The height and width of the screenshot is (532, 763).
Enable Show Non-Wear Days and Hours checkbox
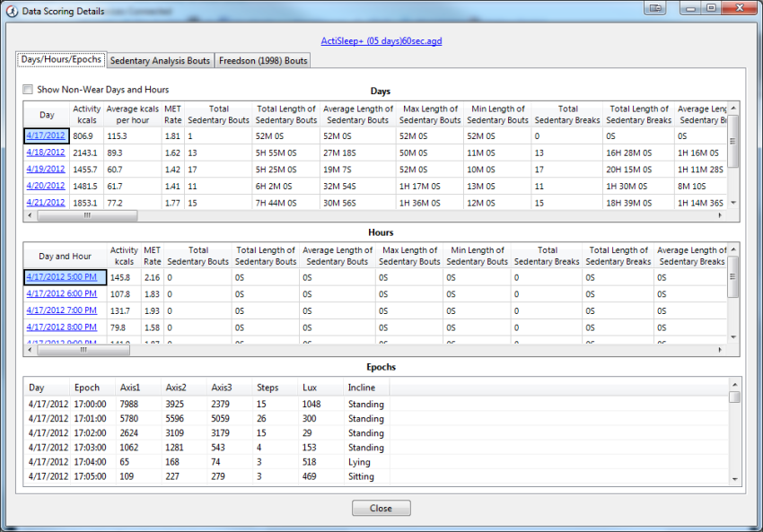28,90
